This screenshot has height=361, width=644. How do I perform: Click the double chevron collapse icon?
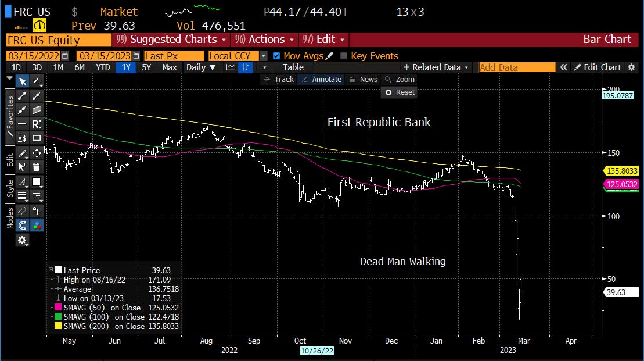click(x=563, y=67)
